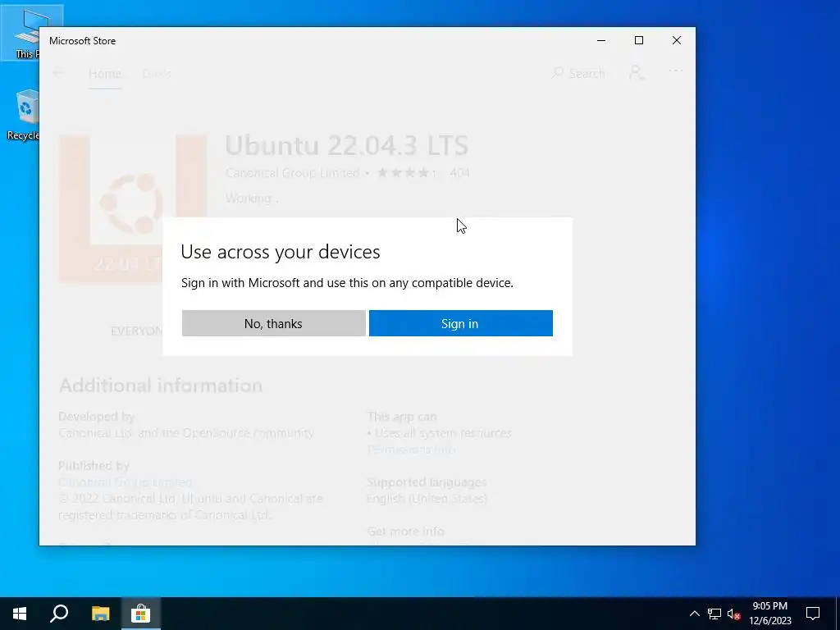Screen dimensions: 840x630
Task: Select the Recycle Bin desktop icon
Action: click(22, 116)
